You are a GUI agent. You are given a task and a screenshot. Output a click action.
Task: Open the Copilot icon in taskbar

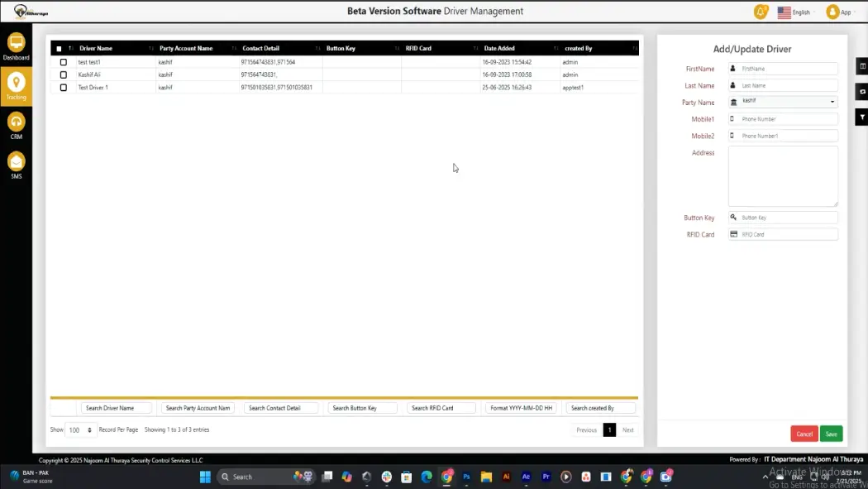(x=346, y=477)
